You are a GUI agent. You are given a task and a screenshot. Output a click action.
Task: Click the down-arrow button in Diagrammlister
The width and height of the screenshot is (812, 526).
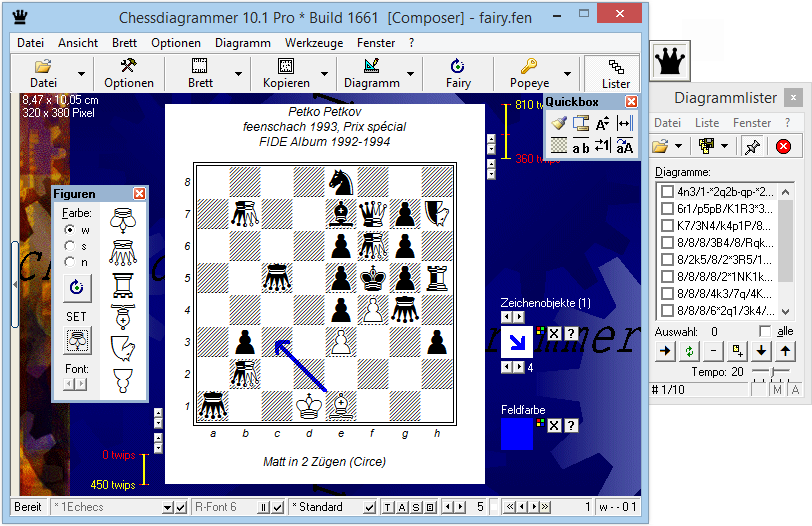pyautogui.click(x=761, y=352)
